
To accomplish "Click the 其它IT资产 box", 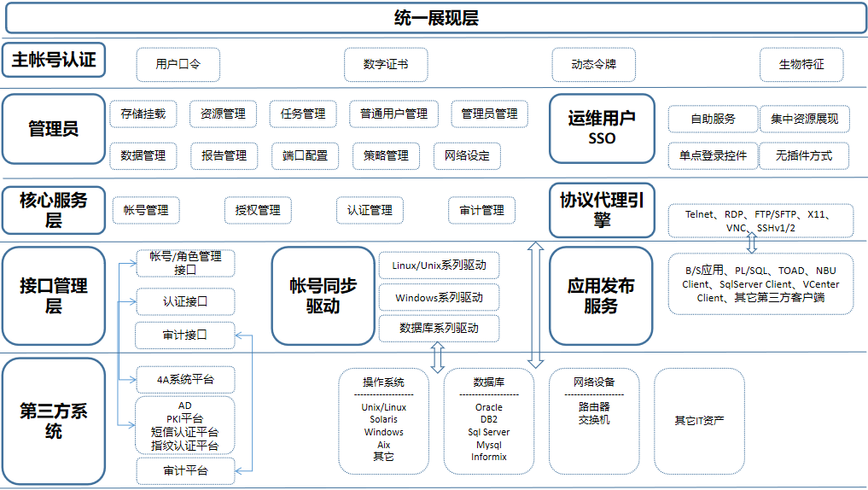I will [x=699, y=421].
